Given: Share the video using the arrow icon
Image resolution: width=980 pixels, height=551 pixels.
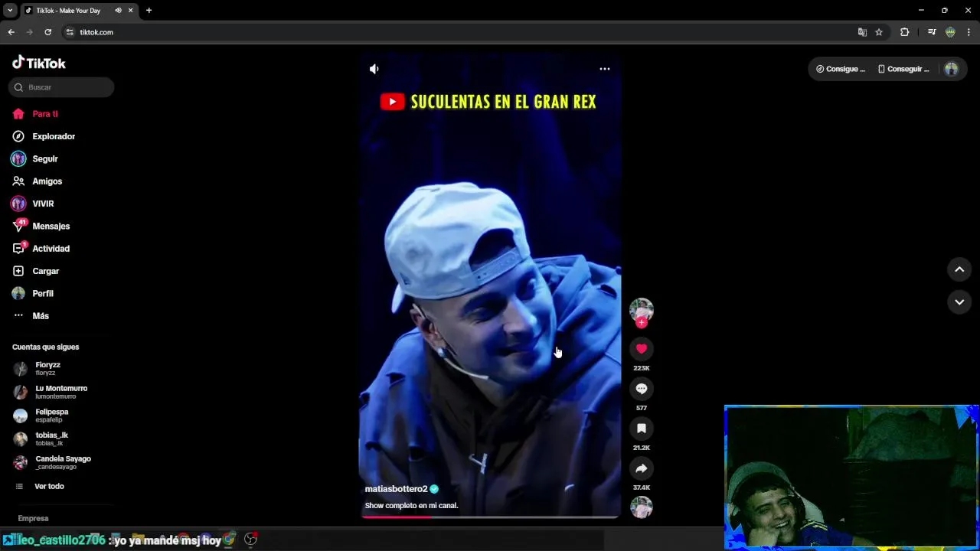Looking at the screenshot, I should [642, 468].
